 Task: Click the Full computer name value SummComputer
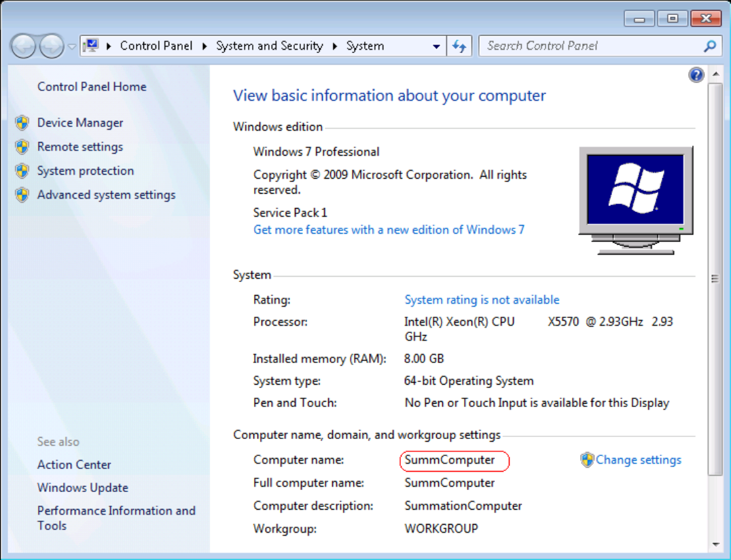pyautogui.click(x=450, y=483)
